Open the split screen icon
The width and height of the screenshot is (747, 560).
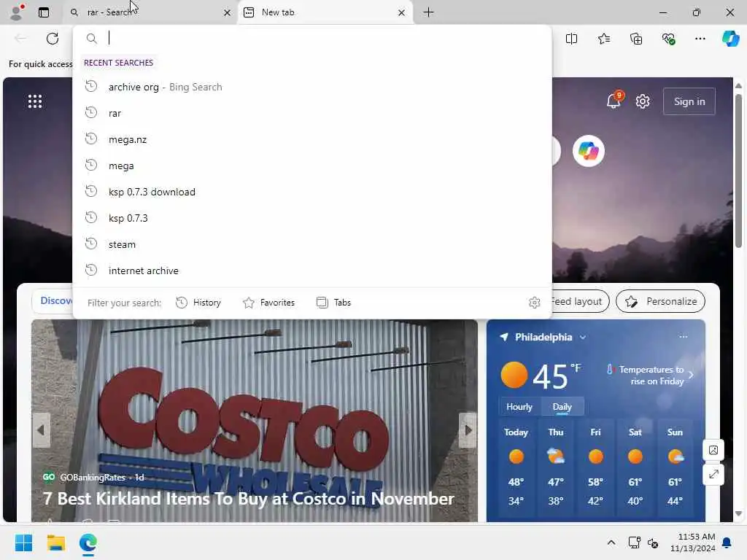571,39
